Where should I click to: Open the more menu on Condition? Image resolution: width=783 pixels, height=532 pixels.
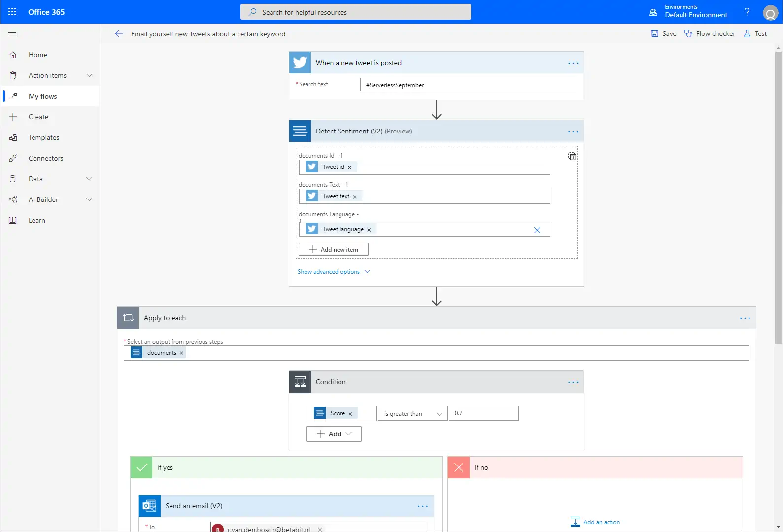(x=573, y=382)
